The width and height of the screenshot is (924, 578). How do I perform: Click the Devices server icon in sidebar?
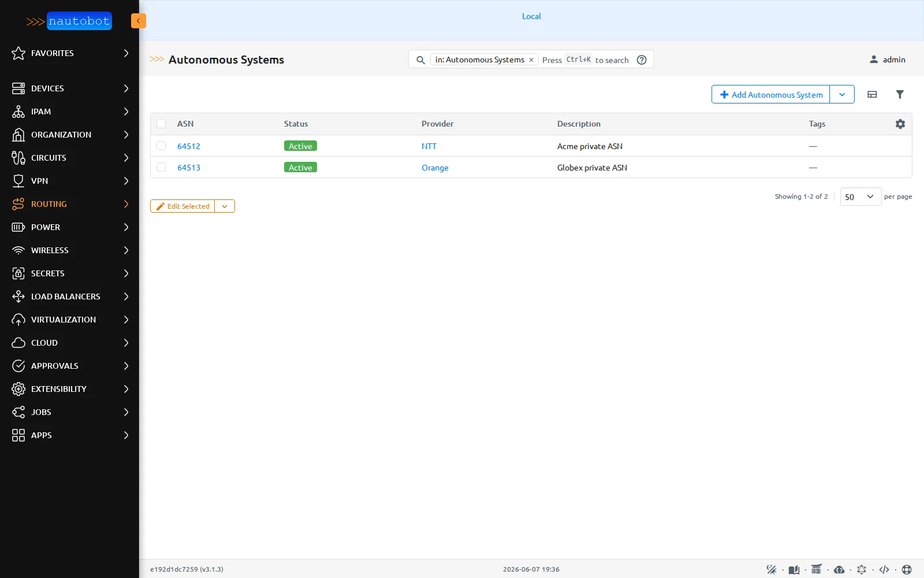click(18, 88)
